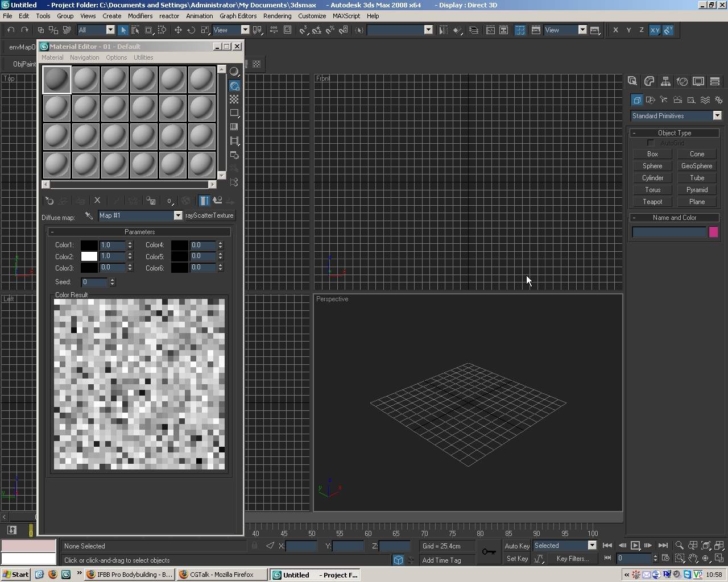This screenshot has height=582, width=728.
Task: Open the Utilities panel tab icon
Action: [x=715, y=81]
